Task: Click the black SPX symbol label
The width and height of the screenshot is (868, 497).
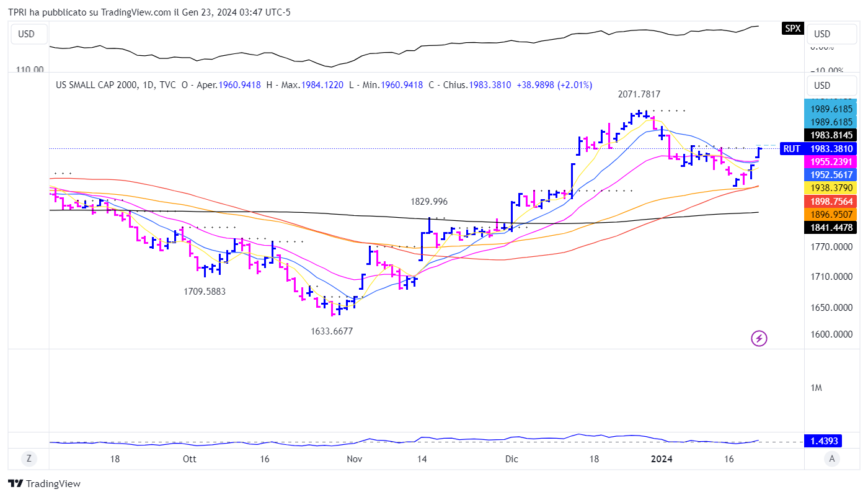Action: [x=793, y=29]
